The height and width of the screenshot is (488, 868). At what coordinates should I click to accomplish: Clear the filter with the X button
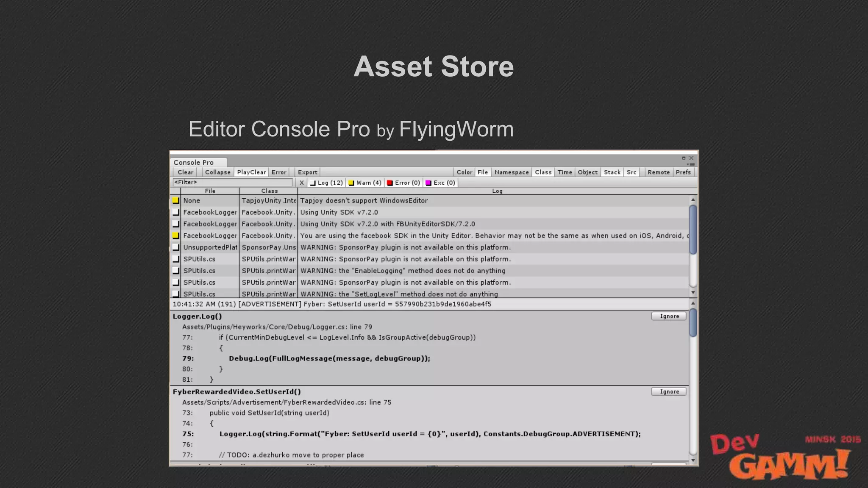pyautogui.click(x=301, y=183)
